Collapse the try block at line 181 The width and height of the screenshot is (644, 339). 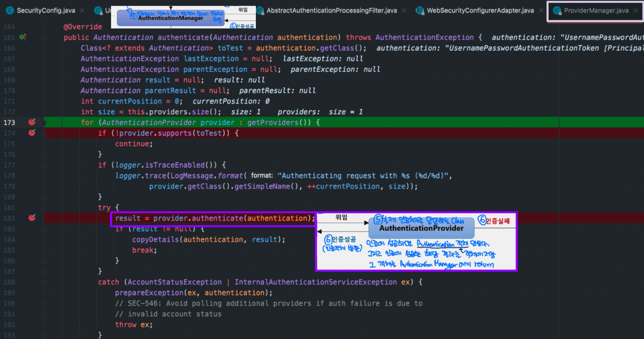tap(44, 208)
